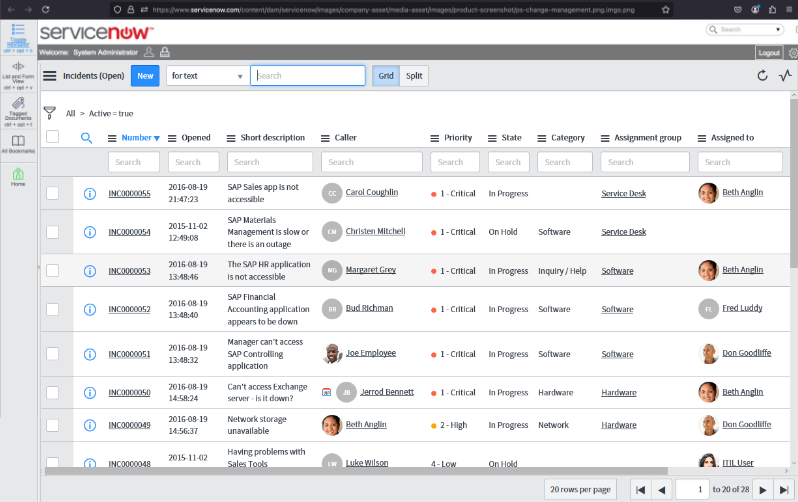Bookmark this page with the star icon

pyautogui.click(x=665, y=9)
